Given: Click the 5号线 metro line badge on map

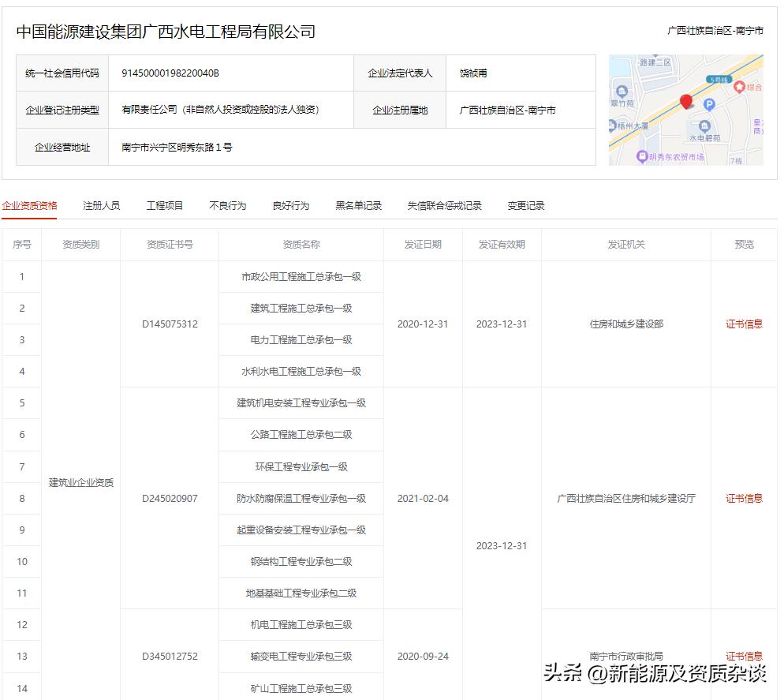Looking at the screenshot, I should pos(720,79).
